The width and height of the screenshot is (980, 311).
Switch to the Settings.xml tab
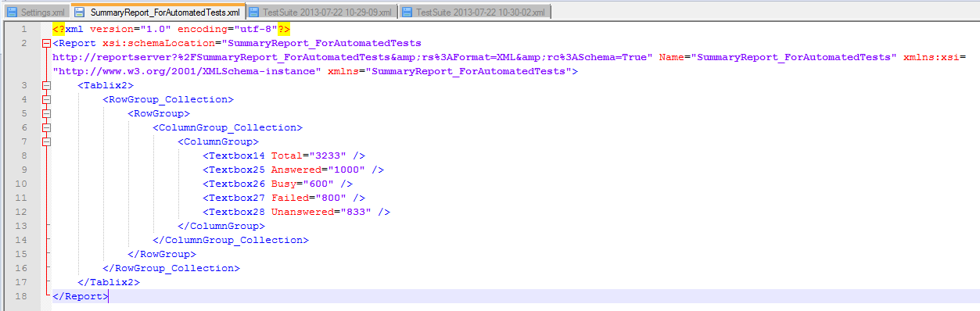click(x=37, y=13)
